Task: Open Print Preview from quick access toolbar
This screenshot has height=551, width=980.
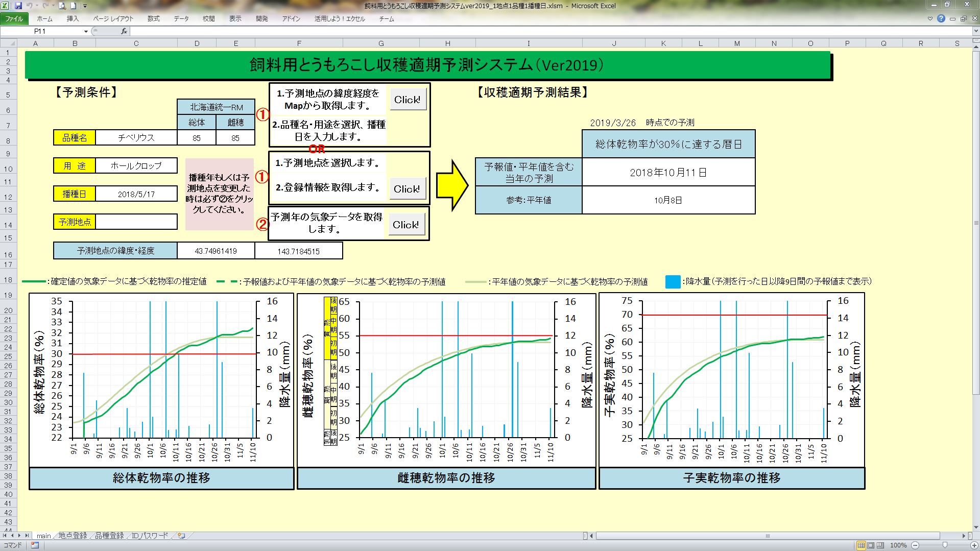Action: (x=62, y=6)
